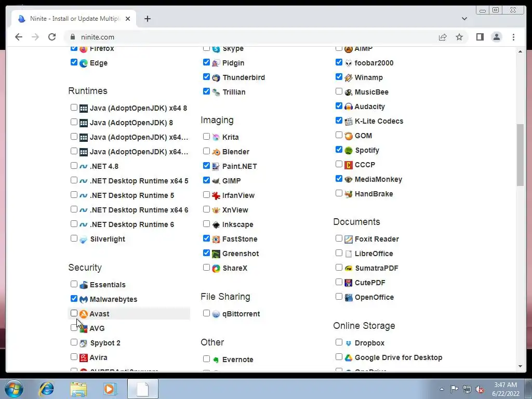Check the LibreOffice checkbox
The height and width of the screenshot is (399, 532).
[339, 253]
